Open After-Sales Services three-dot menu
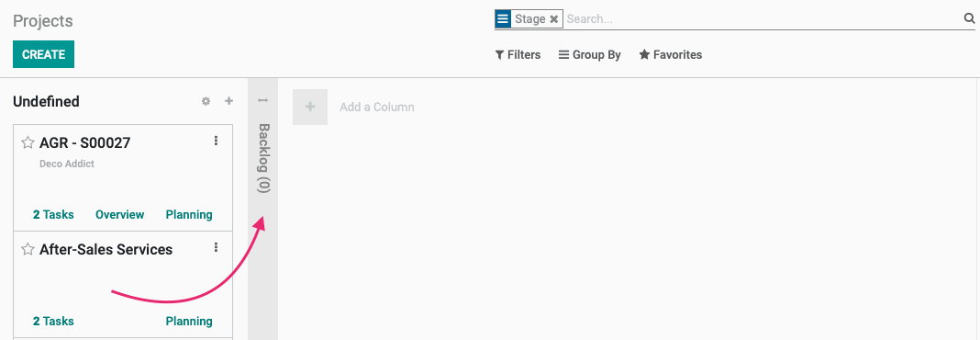The width and height of the screenshot is (980, 340). coord(217,247)
